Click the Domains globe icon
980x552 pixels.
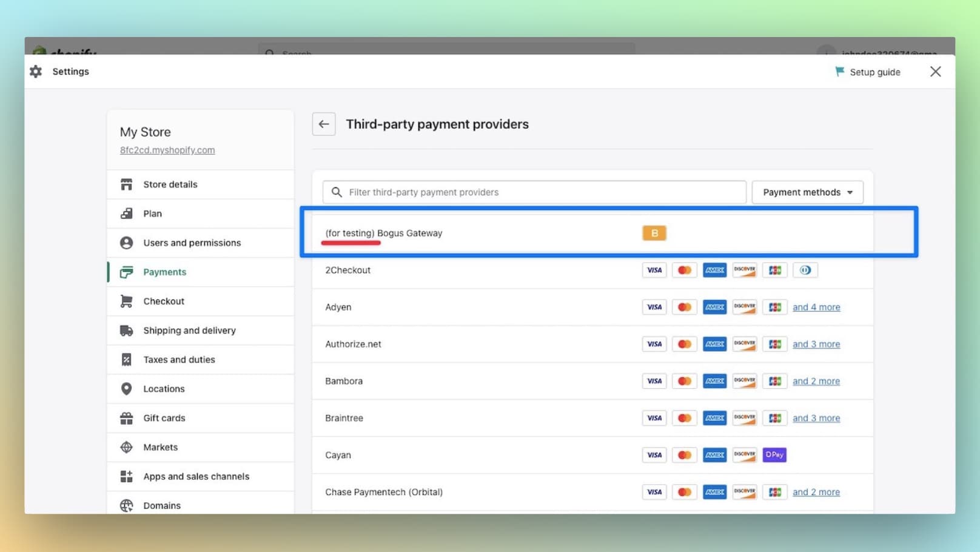pos(126,505)
